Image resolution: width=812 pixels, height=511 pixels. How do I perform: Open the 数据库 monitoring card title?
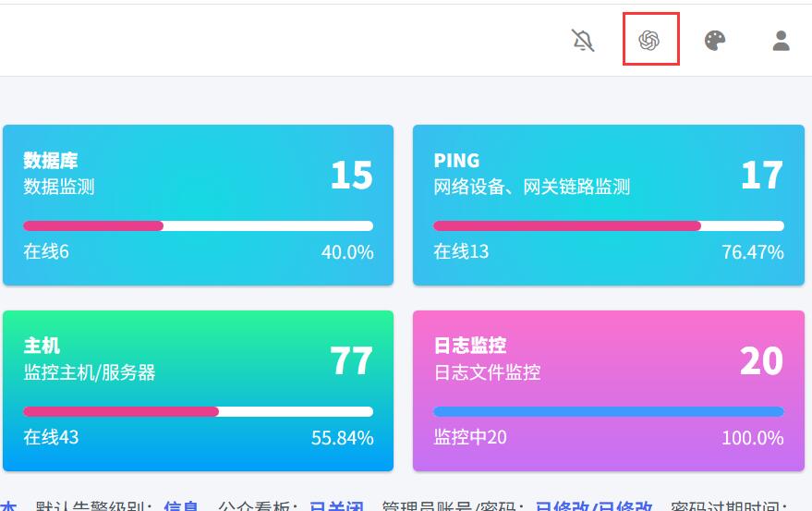point(50,161)
